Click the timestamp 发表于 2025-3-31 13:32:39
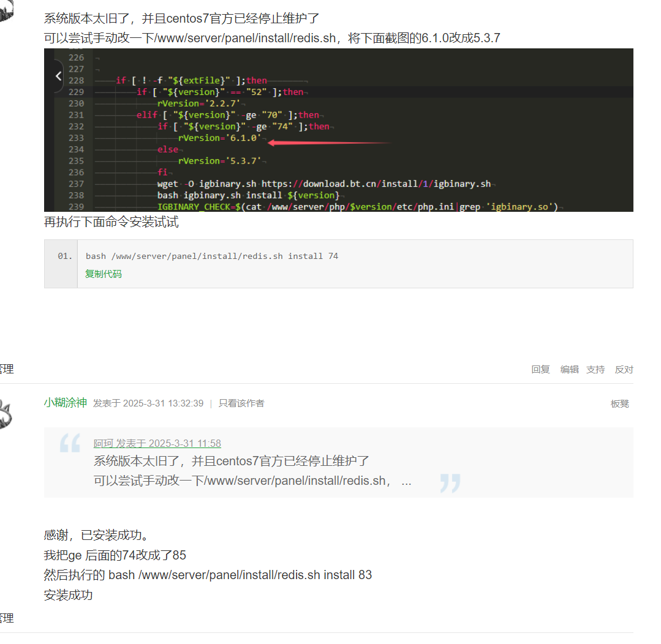 (148, 403)
